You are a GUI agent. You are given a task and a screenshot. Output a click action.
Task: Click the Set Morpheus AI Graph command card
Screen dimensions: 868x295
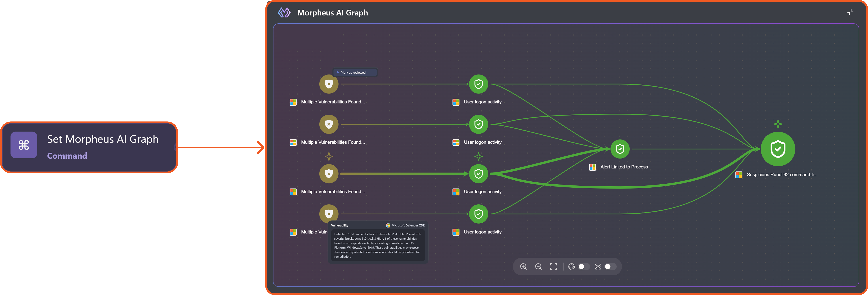click(89, 147)
